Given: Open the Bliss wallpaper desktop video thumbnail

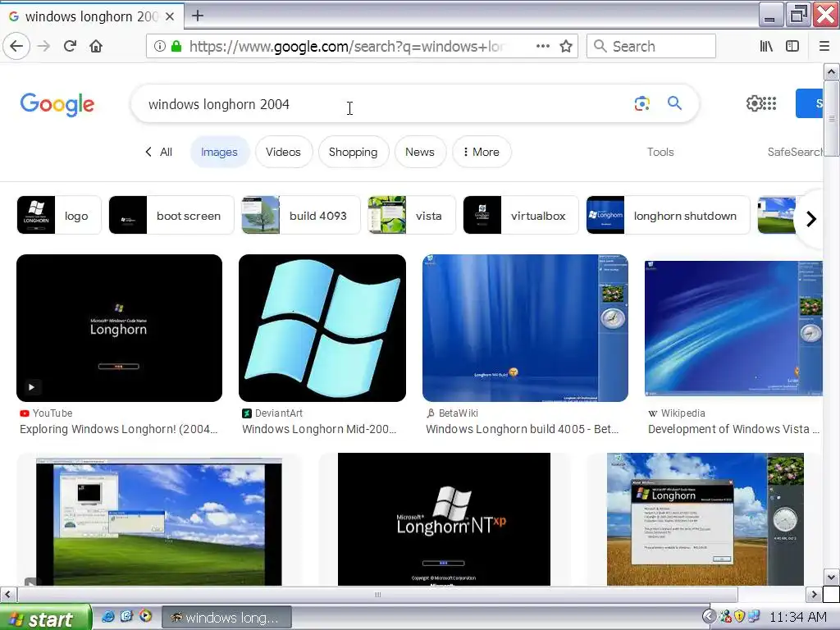Looking at the screenshot, I should click(158, 522).
